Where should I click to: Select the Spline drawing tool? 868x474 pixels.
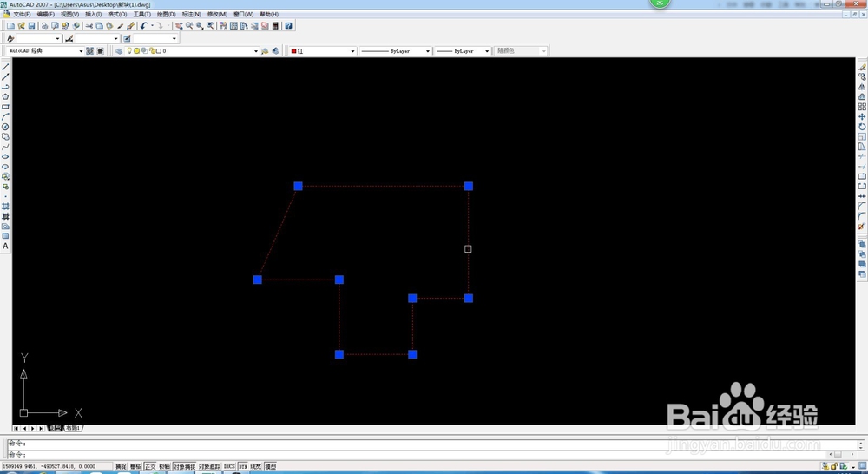5,146
